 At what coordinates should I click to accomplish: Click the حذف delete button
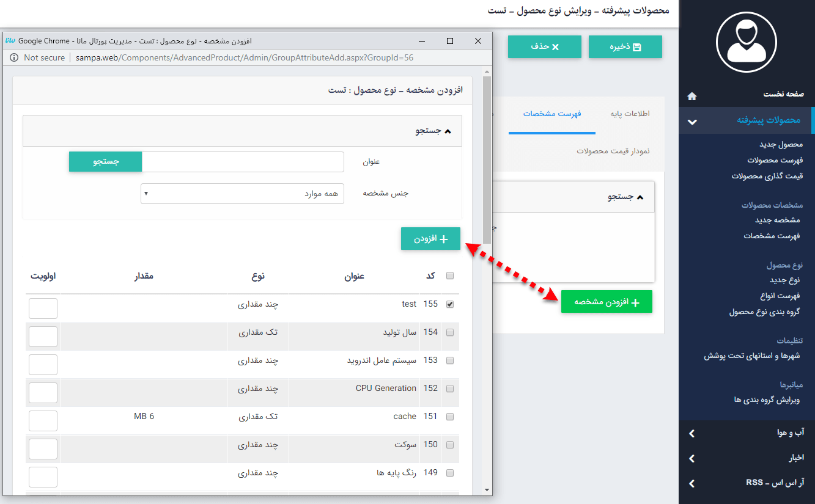point(544,47)
